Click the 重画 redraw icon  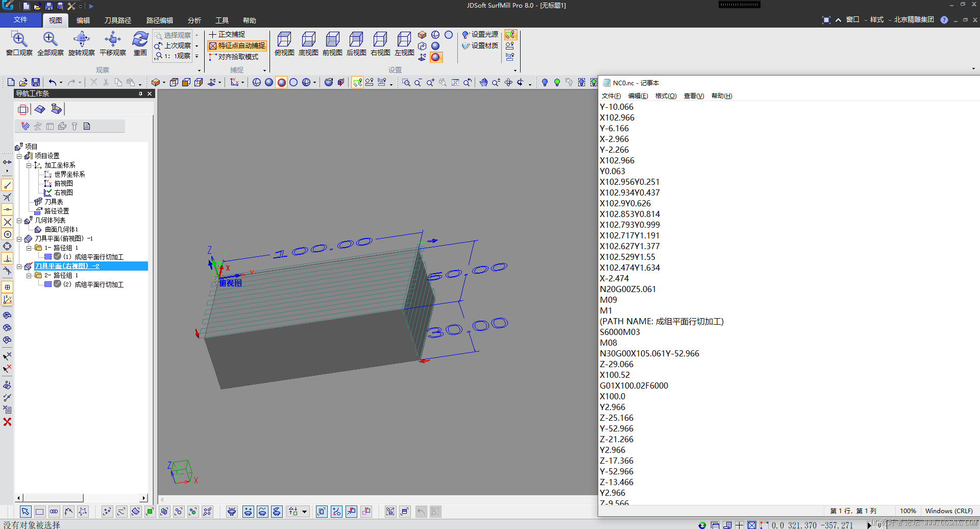coord(140,40)
